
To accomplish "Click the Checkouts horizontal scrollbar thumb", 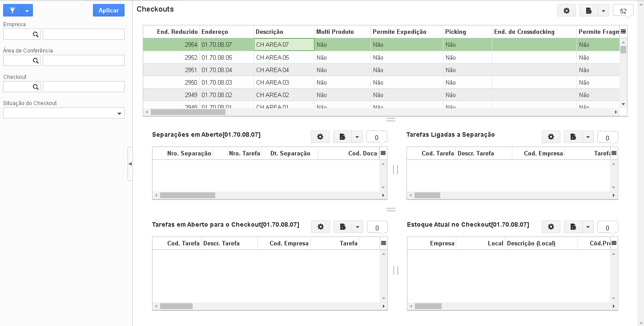I will tap(188, 112).
